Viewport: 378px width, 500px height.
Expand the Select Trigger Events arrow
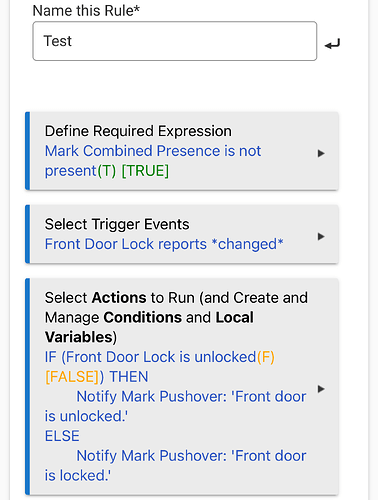coord(321,237)
